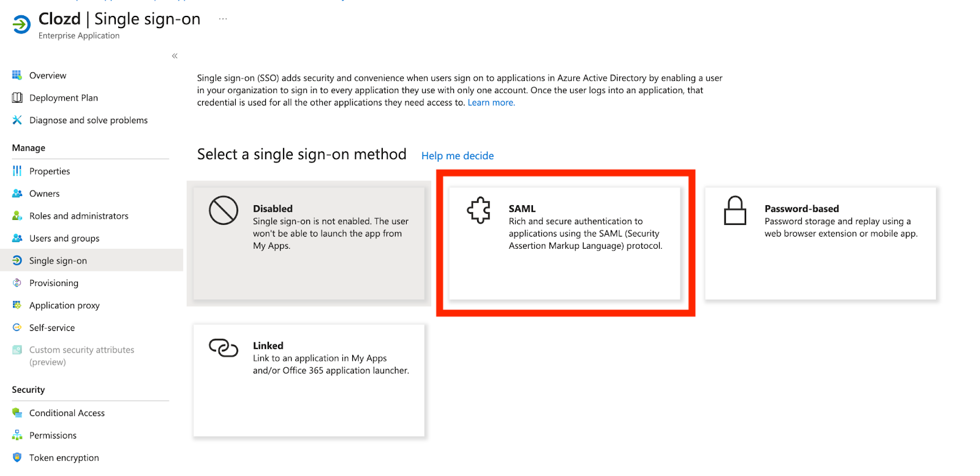Click the Token encryption shield icon
Image resolution: width=980 pixels, height=476 pixels.
pos(17,458)
